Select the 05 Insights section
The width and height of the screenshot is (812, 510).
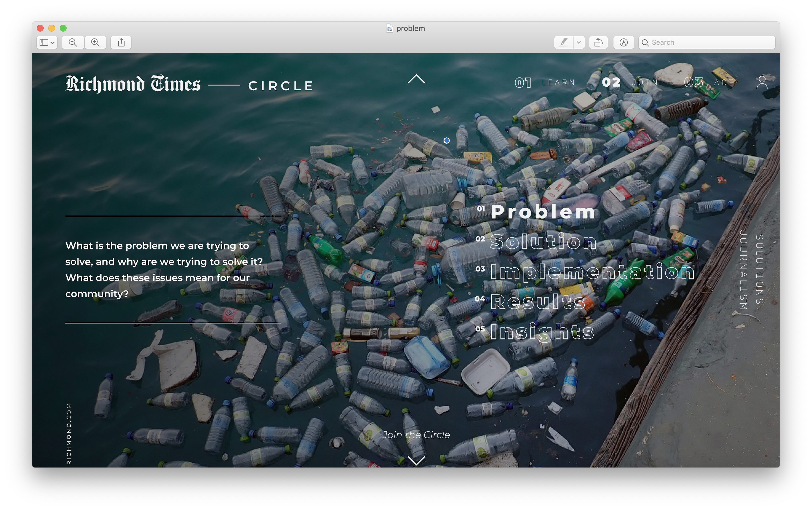[x=535, y=332]
